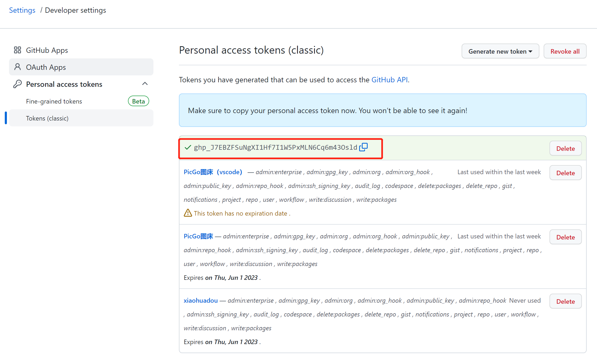Click the key icon beside Personal access tokens
Image resolution: width=597 pixels, height=364 pixels.
pos(18,84)
